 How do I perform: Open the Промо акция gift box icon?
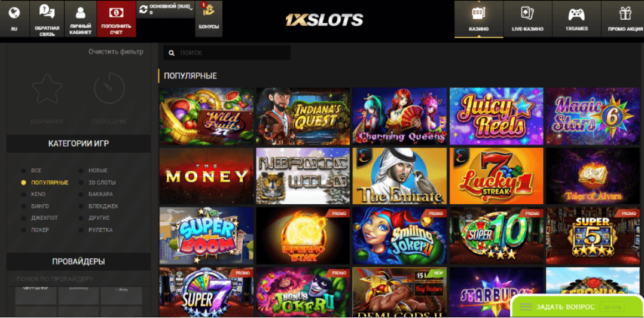point(625,14)
